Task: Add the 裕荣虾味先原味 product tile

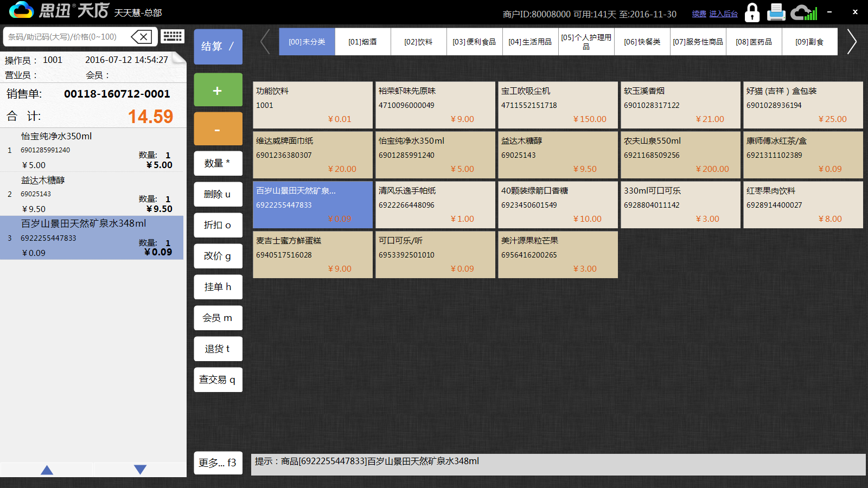Action: pyautogui.click(x=436, y=105)
